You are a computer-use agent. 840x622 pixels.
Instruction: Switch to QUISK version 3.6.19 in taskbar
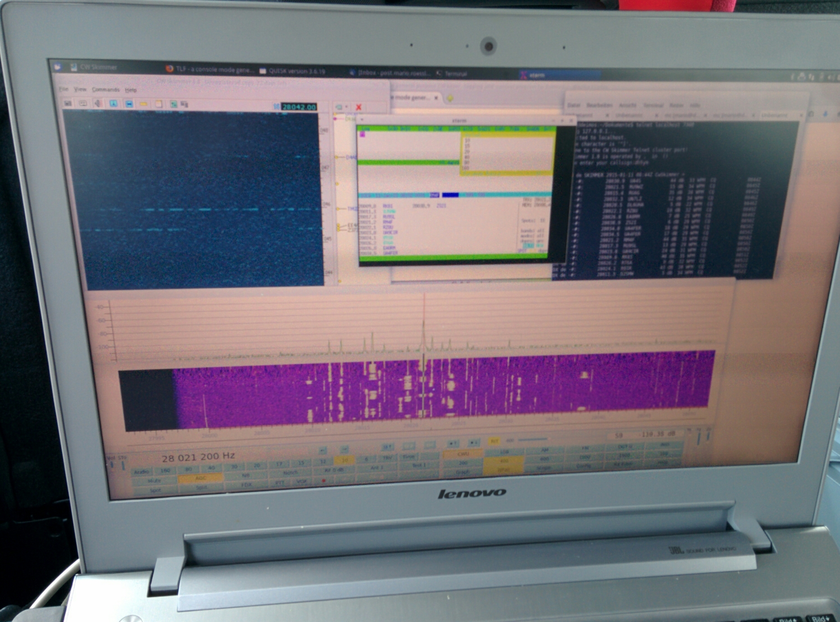point(292,71)
